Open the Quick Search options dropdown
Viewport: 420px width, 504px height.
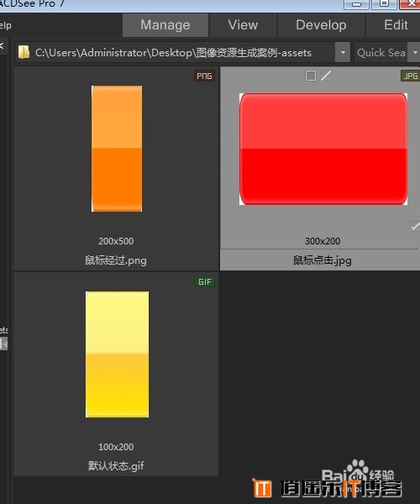tap(414, 52)
